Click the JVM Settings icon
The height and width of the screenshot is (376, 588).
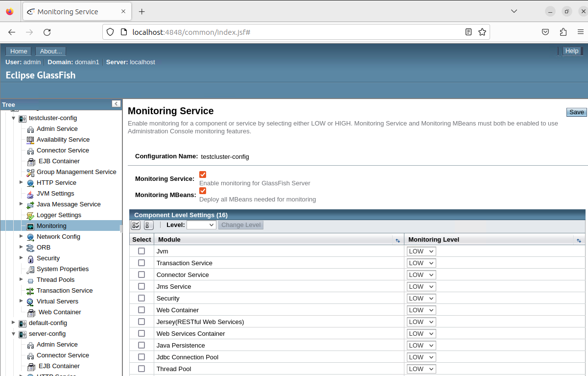coord(30,194)
